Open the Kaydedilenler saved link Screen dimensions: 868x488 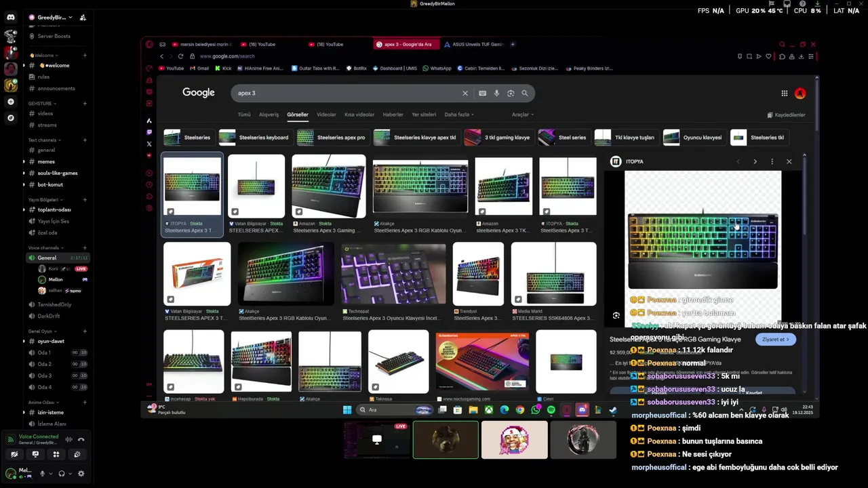(786, 115)
